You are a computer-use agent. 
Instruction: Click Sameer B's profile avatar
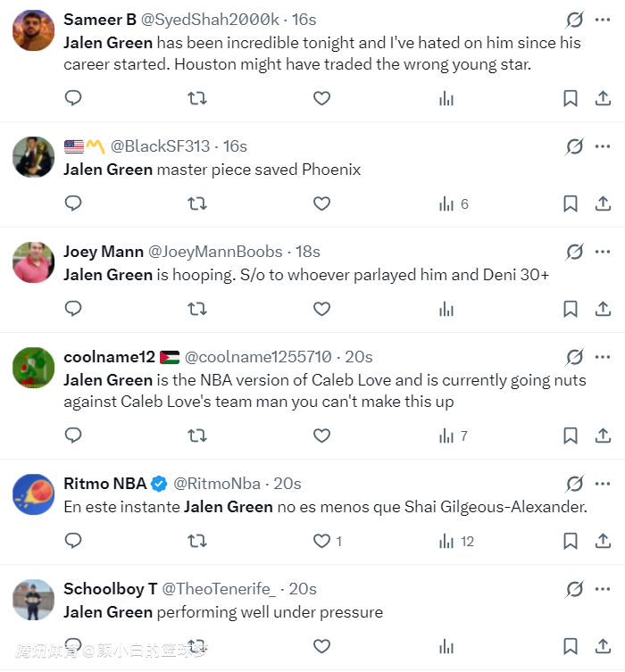[x=33, y=30]
